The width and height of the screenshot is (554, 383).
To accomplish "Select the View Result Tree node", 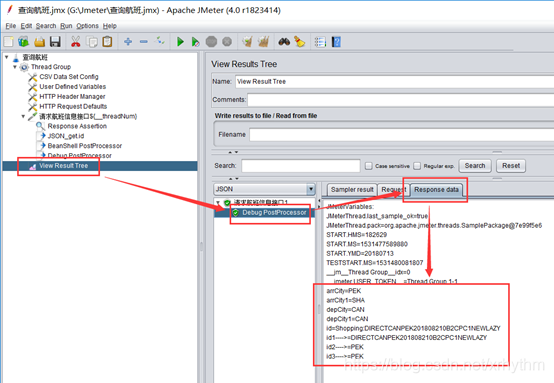I will (64, 166).
